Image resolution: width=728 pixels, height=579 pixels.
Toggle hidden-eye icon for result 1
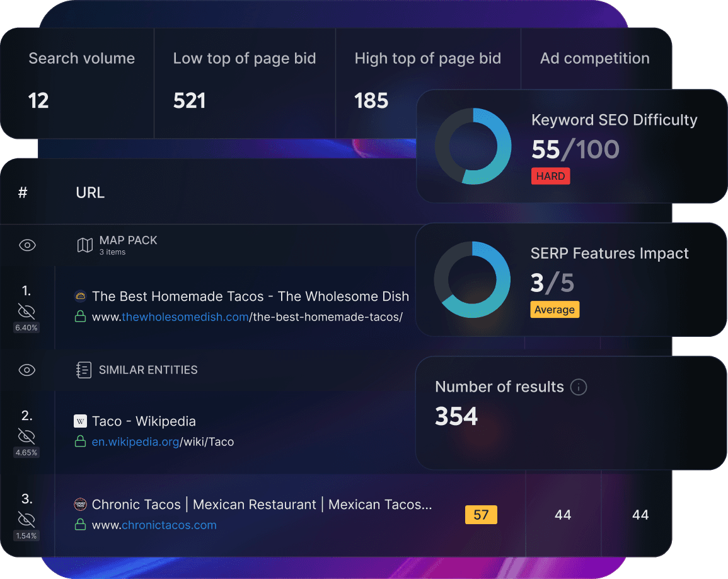26,311
